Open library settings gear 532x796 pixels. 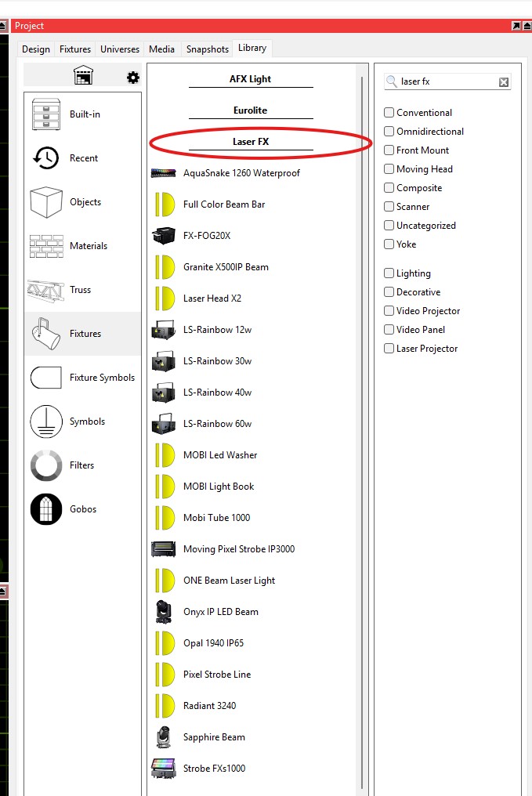click(x=133, y=77)
